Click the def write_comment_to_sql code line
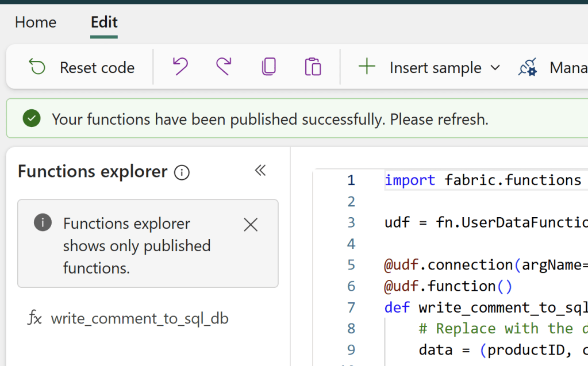This screenshot has height=366, width=588. [486, 307]
